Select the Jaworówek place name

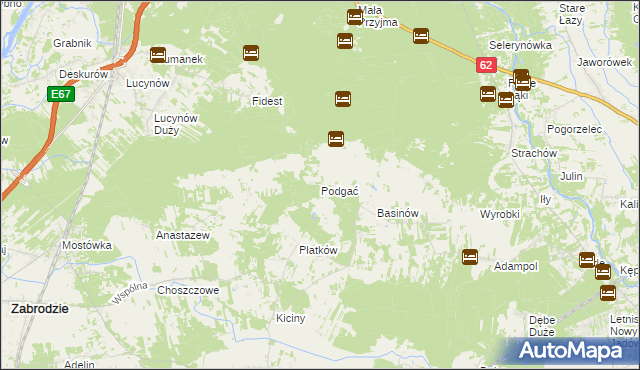point(604,62)
